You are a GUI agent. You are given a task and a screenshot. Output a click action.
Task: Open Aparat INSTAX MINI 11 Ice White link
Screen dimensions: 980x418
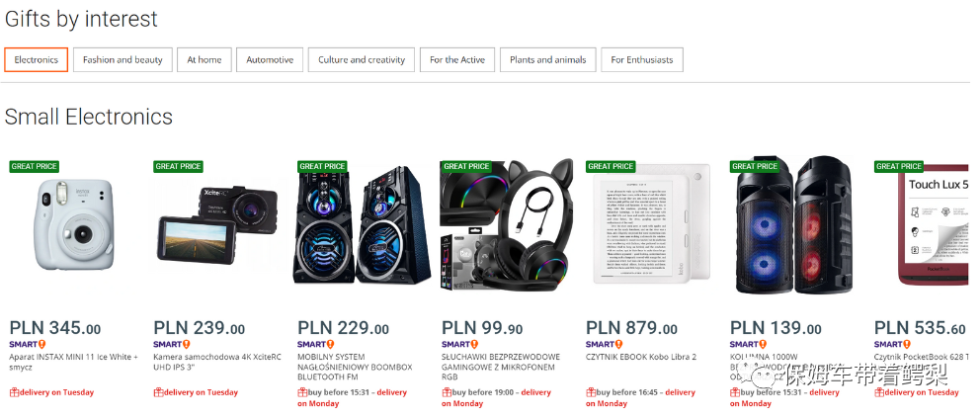pyautogui.click(x=74, y=363)
